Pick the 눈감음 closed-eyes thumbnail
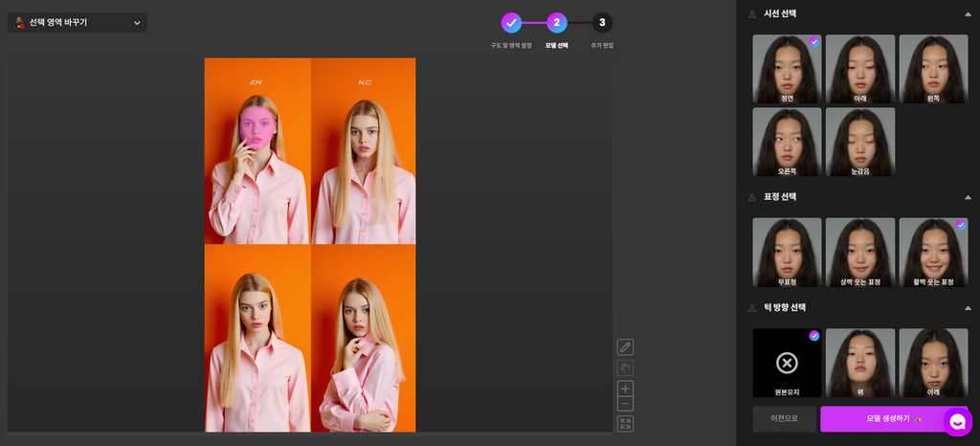 pyautogui.click(x=860, y=142)
